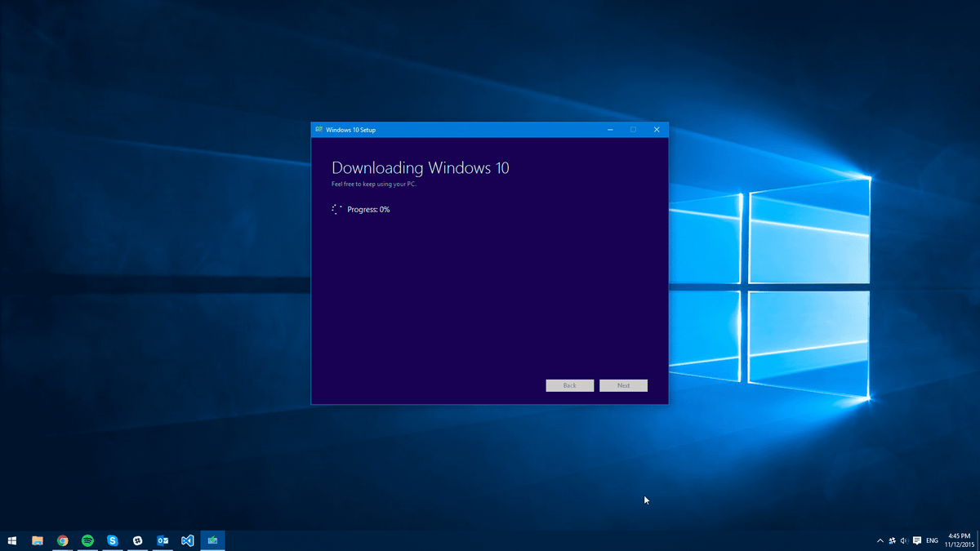The height and width of the screenshot is (551, 980).
Task: Open Google Chrome from the taskbar
Action: click(x=62, y=540)
